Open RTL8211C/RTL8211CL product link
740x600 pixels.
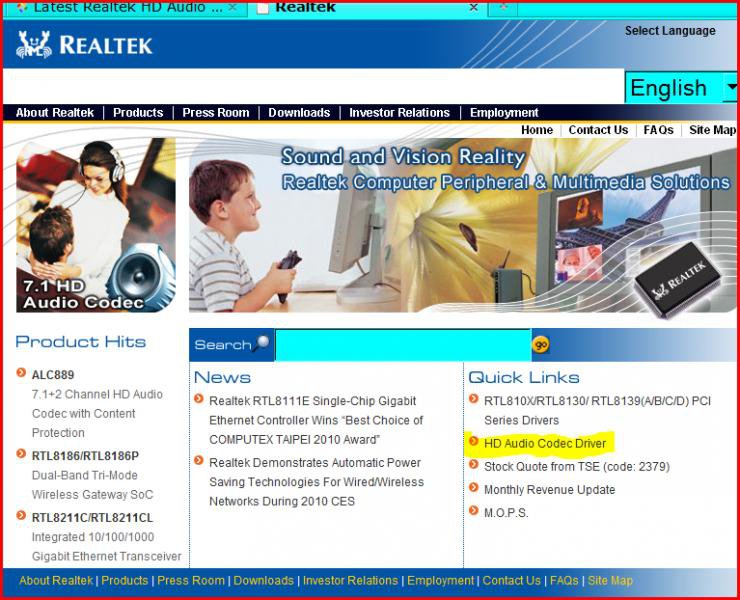click(x=92, y=518)
